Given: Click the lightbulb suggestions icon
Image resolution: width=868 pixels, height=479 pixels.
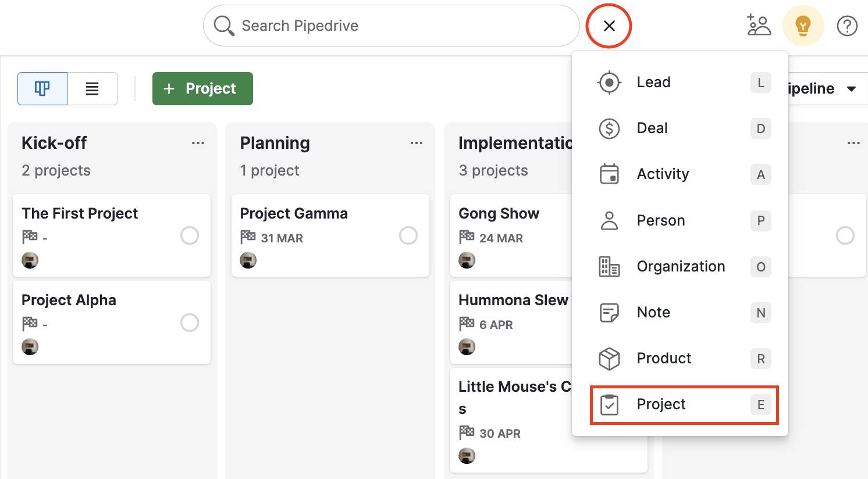Looking at the screenshot, I should tap(803, 26).
